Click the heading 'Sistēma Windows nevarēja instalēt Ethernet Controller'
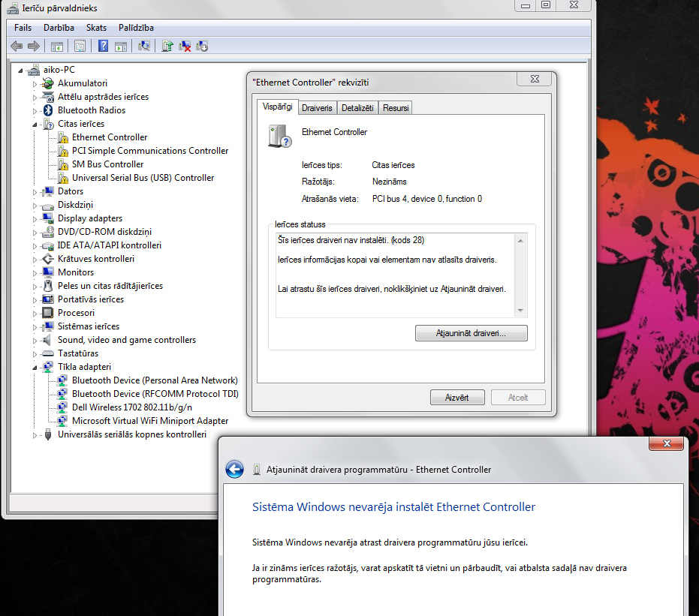 pos(393,507)
